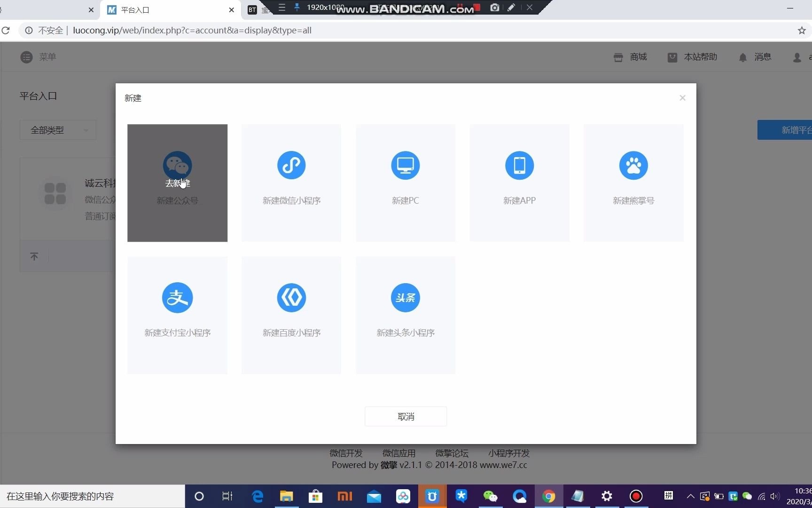Viewport: 812px width, 508px height.
Task: Click the 新建公众号 WeChat icon
Action: click(177, 165)
